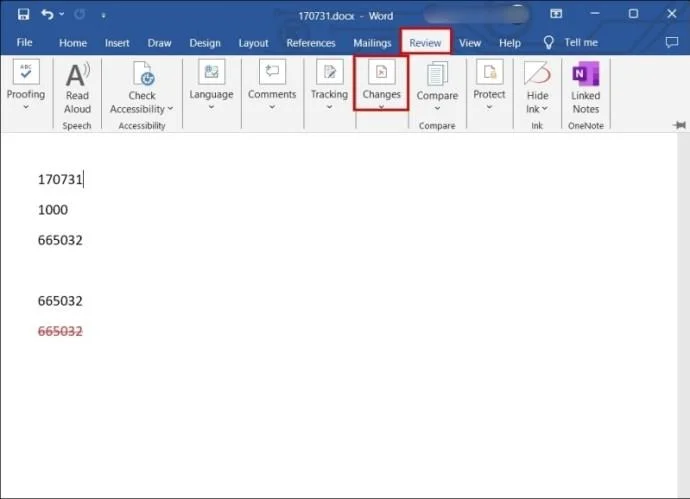Image resolution: width=690 pixels, height=499 pixels.
Task: Click the Hide Ink pen icon
Action: [x=537, y=73]
